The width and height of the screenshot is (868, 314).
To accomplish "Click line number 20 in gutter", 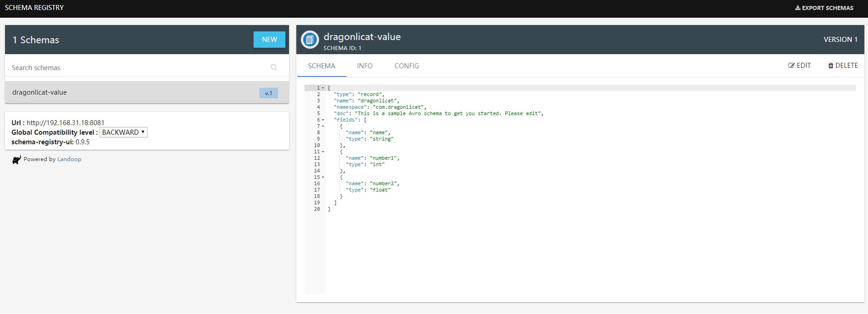I will [x=317, y=209].
